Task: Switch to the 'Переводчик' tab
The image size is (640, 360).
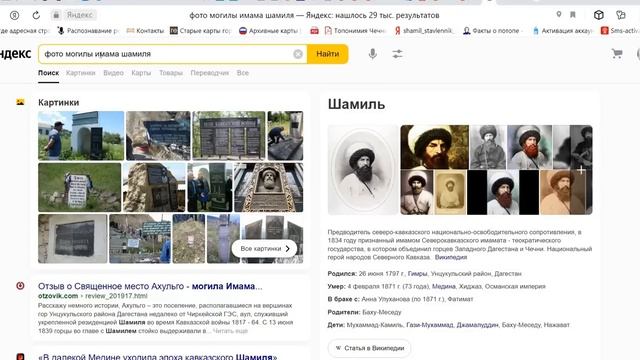Action: coord(209,73)
